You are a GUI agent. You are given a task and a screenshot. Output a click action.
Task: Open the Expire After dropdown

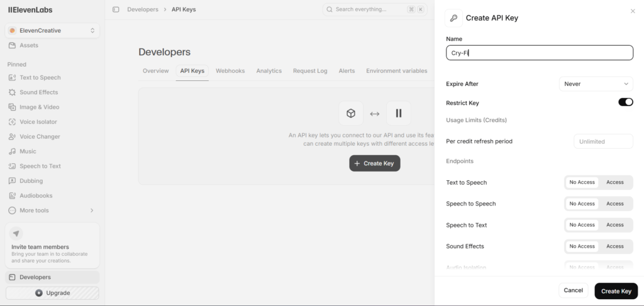(596, 84)
